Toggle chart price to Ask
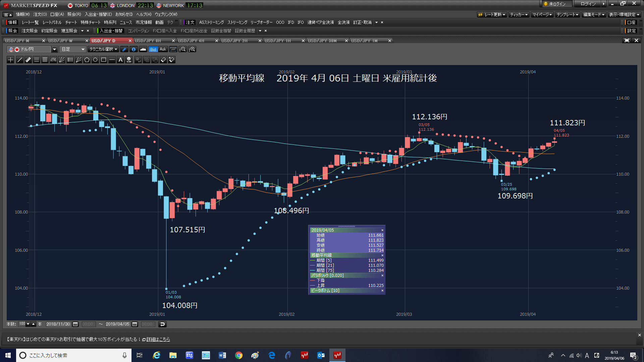644x362 pixels. click(x=163, y=49)
